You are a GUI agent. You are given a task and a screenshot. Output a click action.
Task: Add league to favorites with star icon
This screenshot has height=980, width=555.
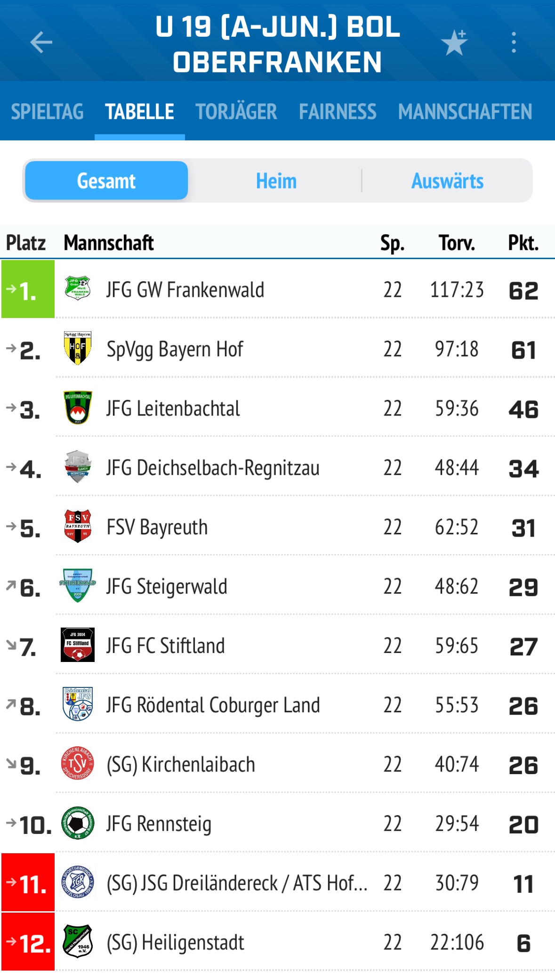(454, 42)
